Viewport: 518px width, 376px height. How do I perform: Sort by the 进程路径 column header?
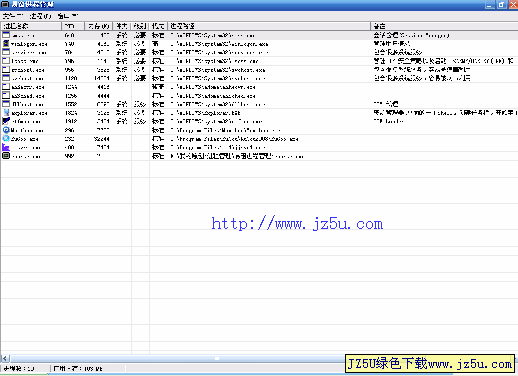click(x=269, y=26)
